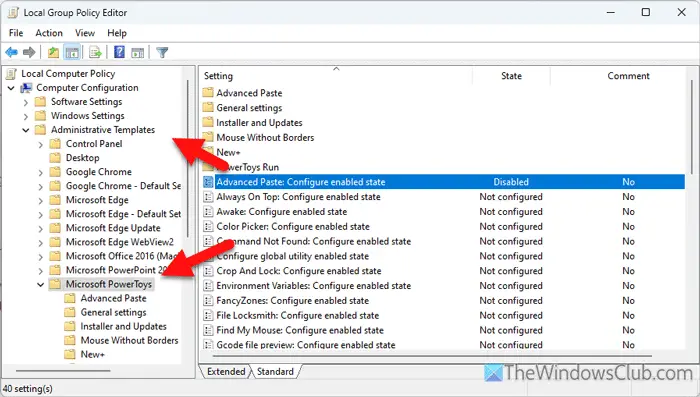Click the horizontal scrollbar of settings list
The image size is (700, 397).
pyautogui.click(x=432, y=356)
